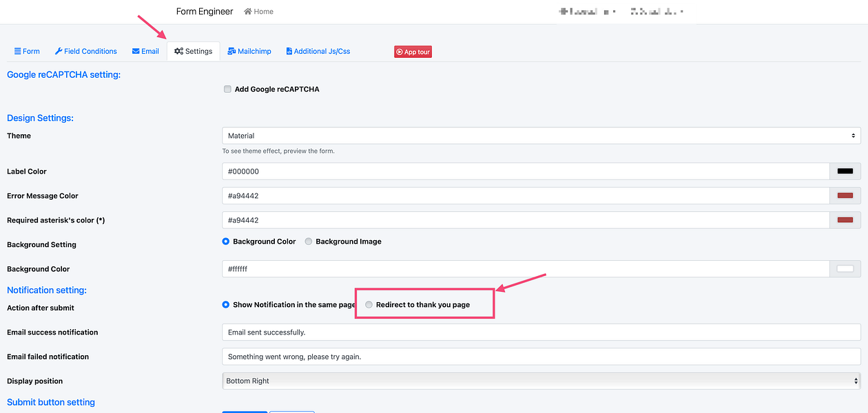Screen dimensions: 868x413
Task: Edit Required asterisk's color field
Action: click(x=526, y=220)
